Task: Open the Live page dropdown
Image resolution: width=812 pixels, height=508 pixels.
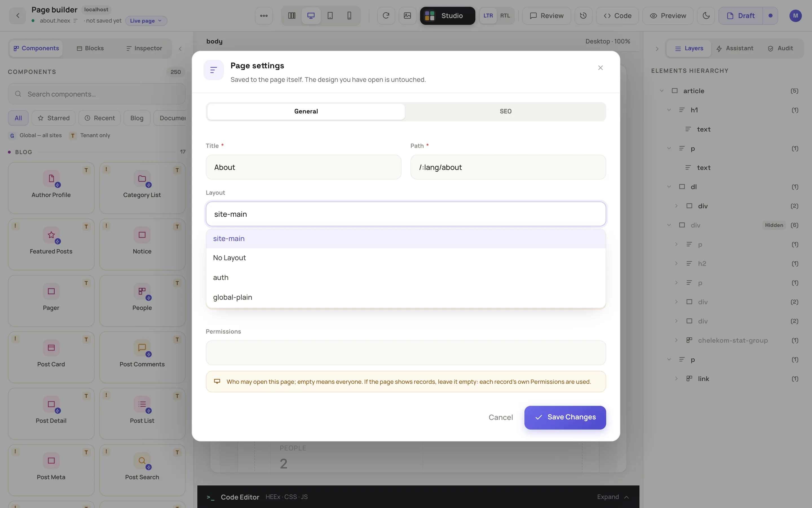Action: coord(146,21)
